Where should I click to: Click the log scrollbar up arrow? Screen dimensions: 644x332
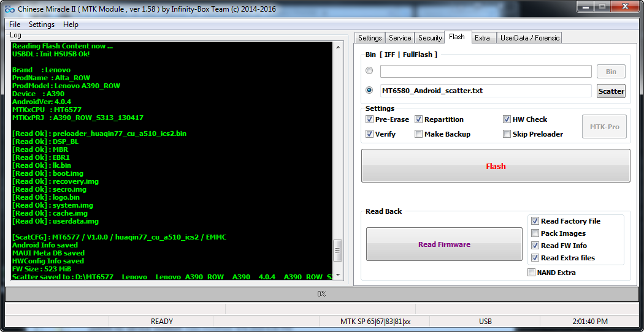click(338, 47)
